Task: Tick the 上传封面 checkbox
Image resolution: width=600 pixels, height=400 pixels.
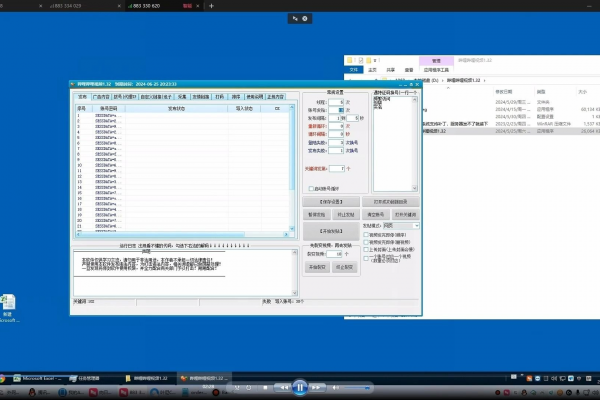Action: [x=369, y=249]
